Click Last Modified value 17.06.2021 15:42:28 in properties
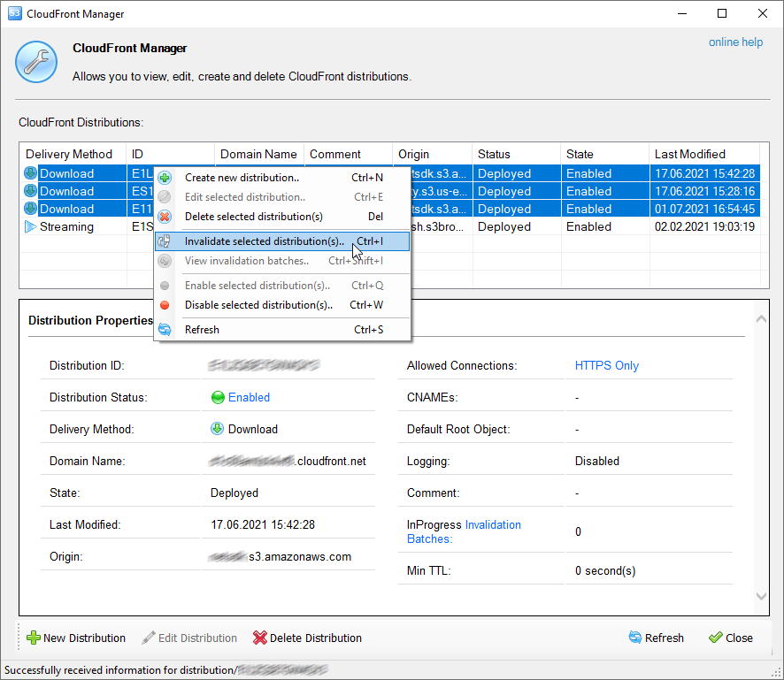Image resolution: width=784 pixels, height=680 pixels. (263, 524)
